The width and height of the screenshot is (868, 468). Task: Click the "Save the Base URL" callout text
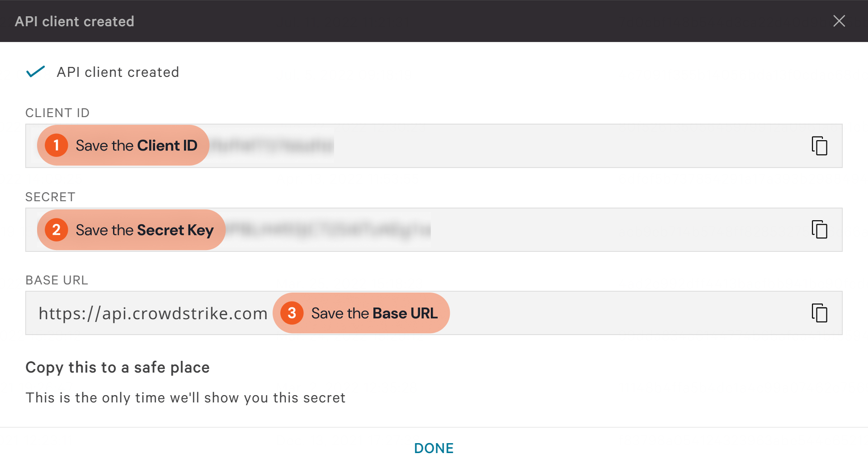[x=374, y=313]
